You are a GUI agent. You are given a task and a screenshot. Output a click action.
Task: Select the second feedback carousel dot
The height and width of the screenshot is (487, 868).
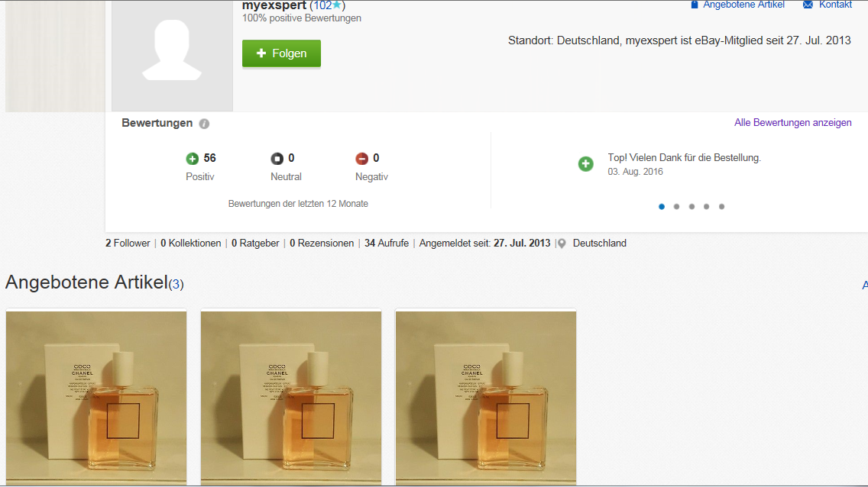click(x=676, y=207)
